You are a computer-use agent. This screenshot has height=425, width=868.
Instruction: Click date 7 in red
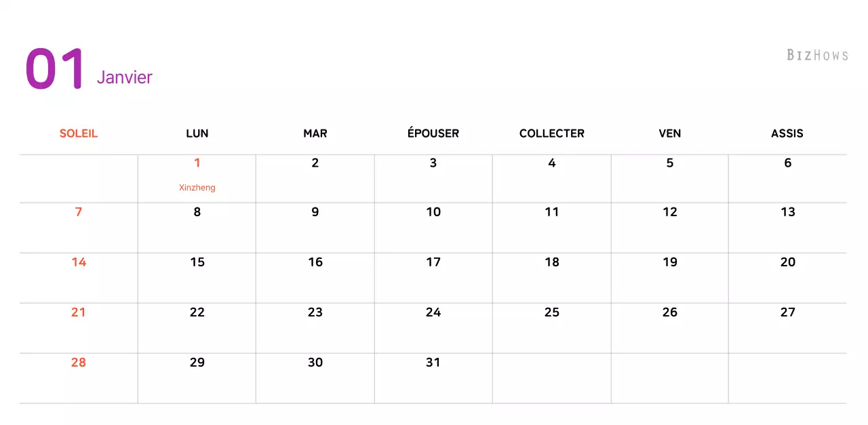point(79,212)
